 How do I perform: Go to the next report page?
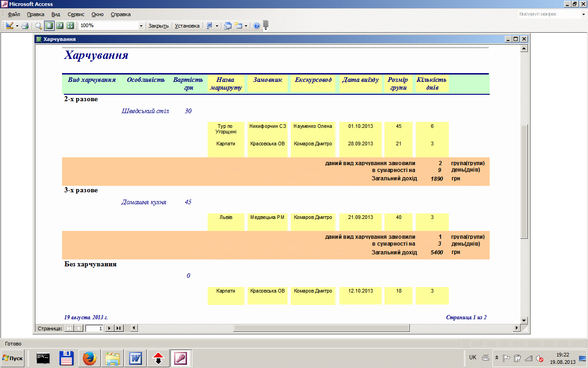[x=109, y=328]
